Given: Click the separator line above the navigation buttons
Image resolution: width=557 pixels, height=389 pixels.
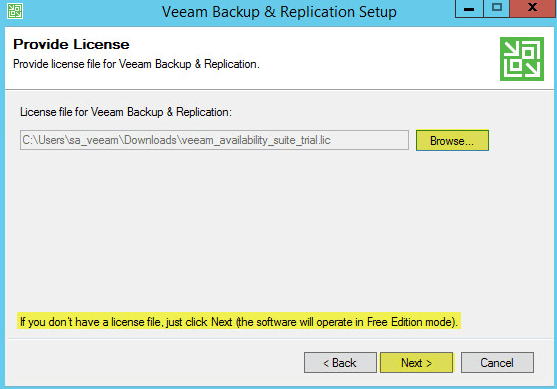Looking at the screenshot, I should [x=279, y=339].
